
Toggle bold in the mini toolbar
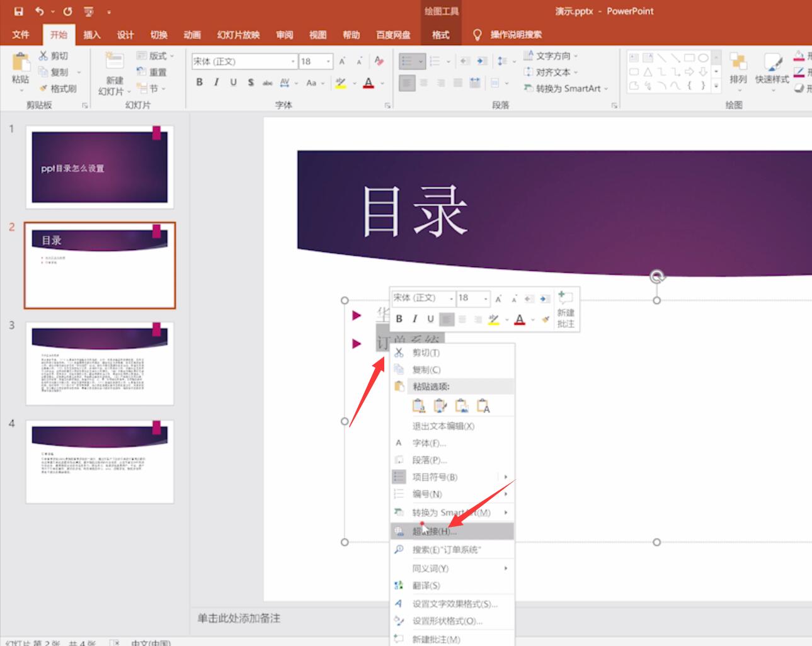399,319
